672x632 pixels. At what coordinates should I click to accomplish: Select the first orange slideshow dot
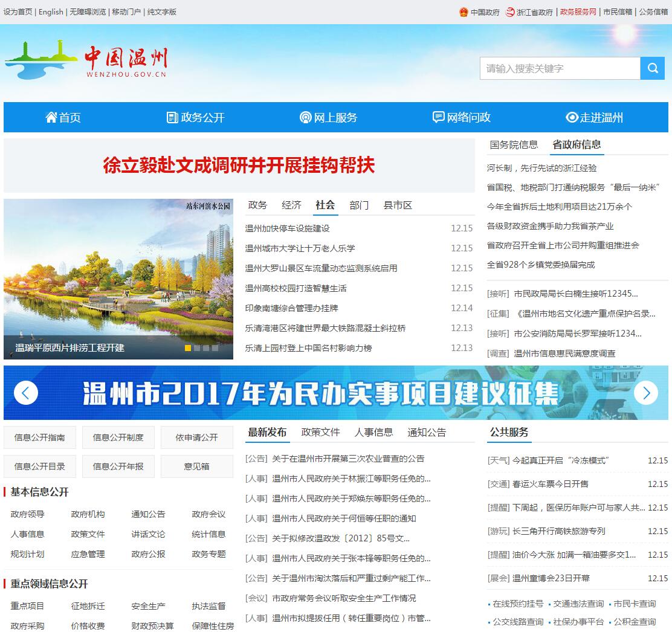click(188, 348)
